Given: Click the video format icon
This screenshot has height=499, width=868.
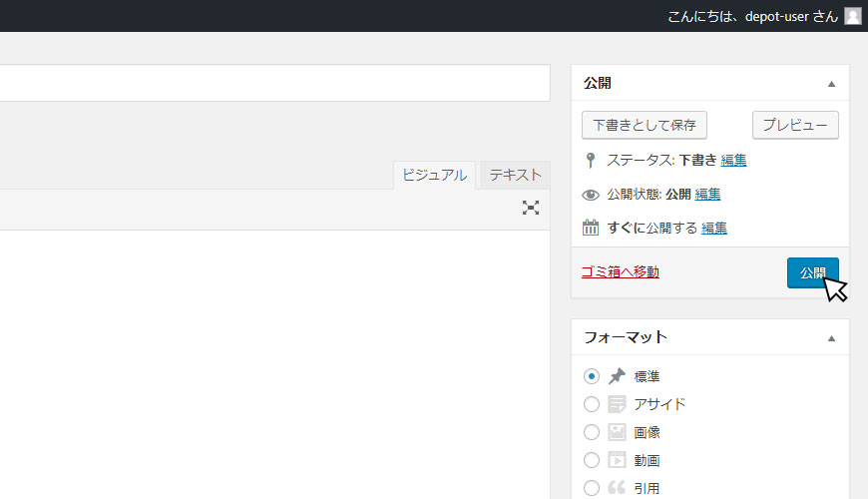Looking at the screenshot, I should click(x=617, y=460).
